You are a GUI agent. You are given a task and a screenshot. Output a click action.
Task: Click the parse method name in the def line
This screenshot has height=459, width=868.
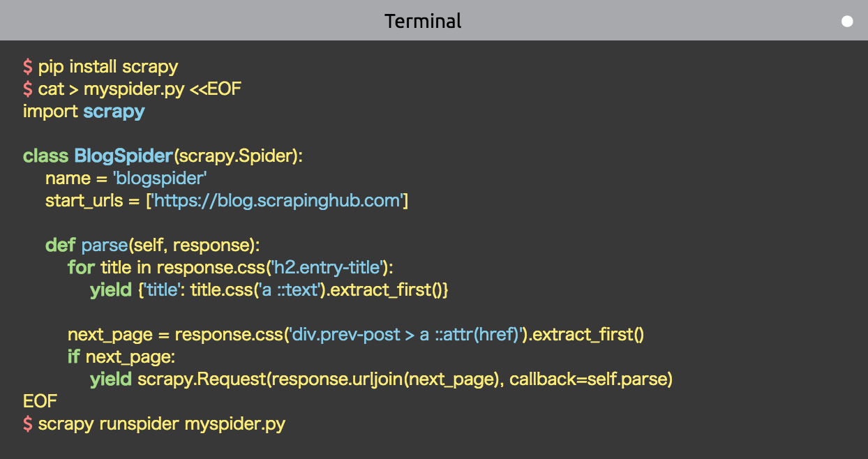click(104, 246)
